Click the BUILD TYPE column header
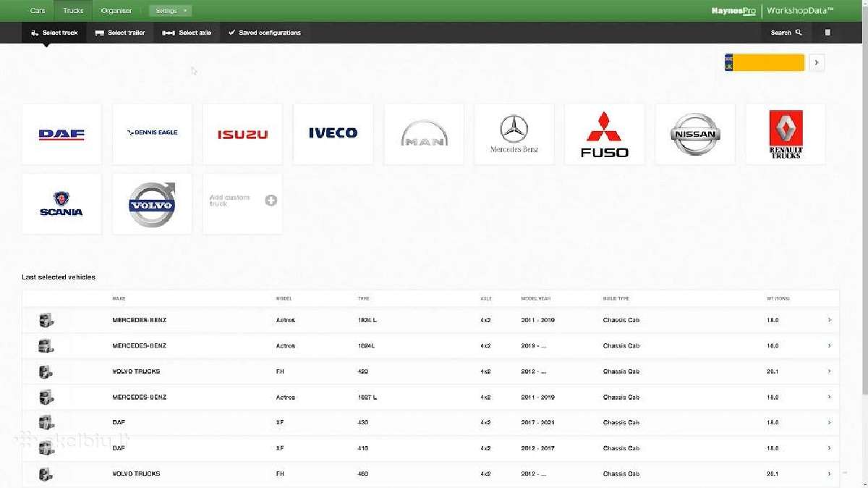This screenshot has height=488, width=868. click(x=616, y=298)
